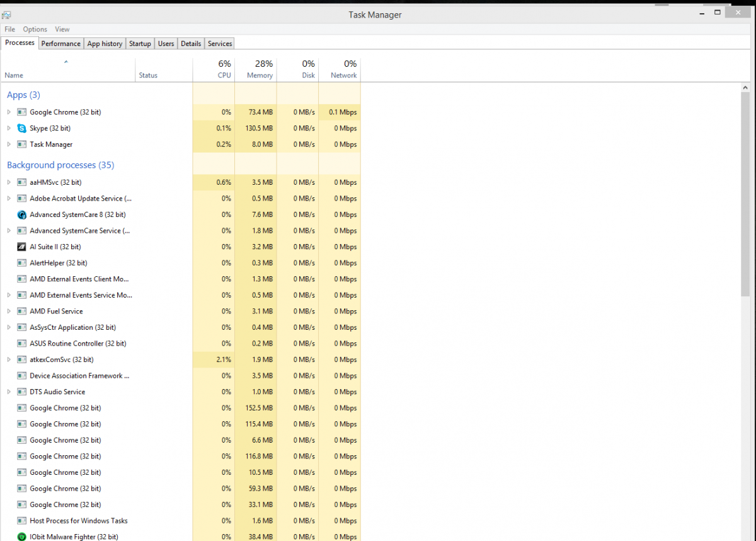Viewport: 756px width, 541px height.
Task: Sort by the Status column header
Action: pyautogui.click(x=164, y=70)
